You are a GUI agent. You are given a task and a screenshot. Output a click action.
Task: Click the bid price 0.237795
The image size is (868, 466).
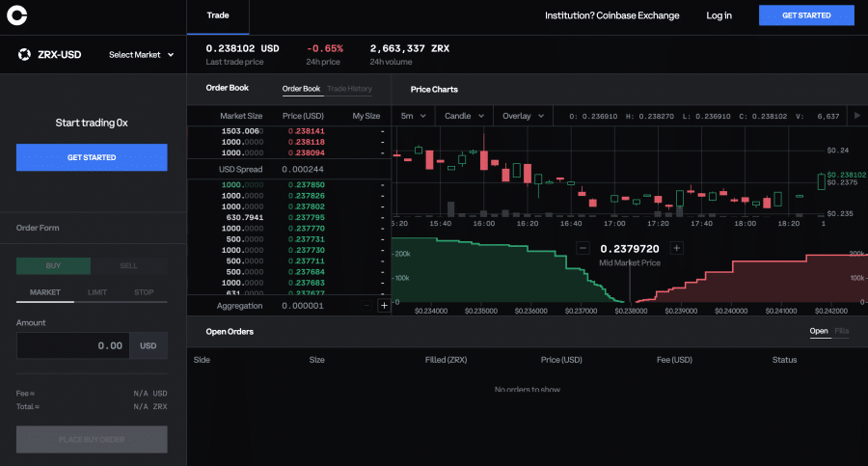(x=306, y=218)
